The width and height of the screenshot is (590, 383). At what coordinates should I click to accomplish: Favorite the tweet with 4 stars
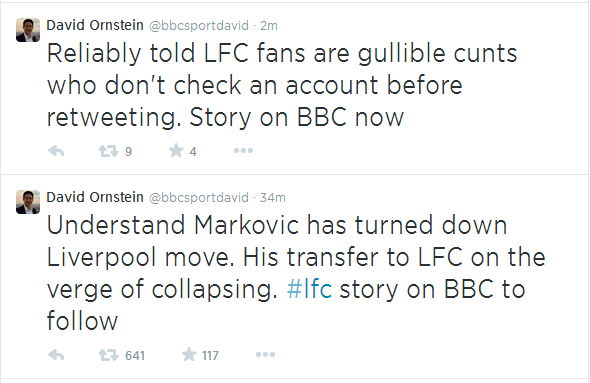tap(176, 151)
